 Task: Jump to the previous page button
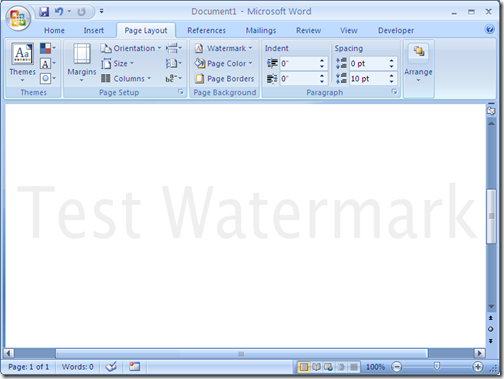491,318
